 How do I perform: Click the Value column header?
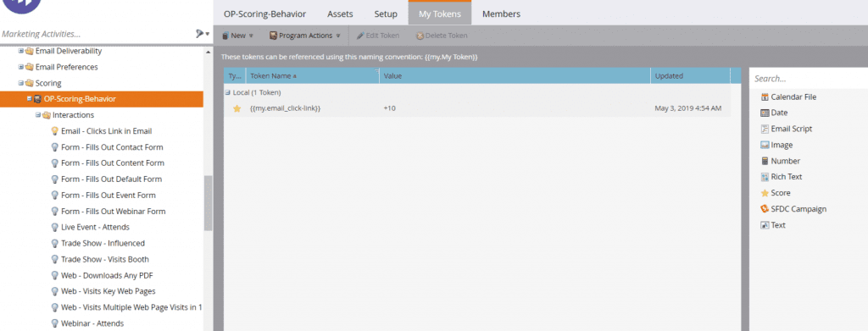(x=515, y=75)
